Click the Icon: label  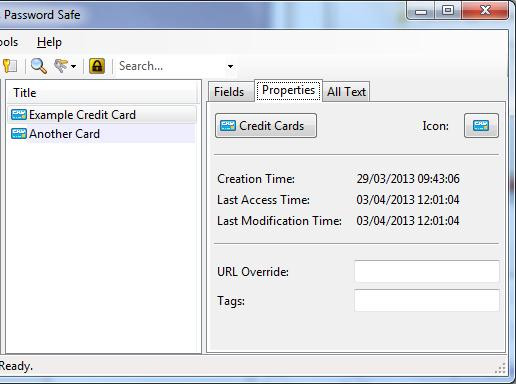pyautogui.click(x=435, y=126)
